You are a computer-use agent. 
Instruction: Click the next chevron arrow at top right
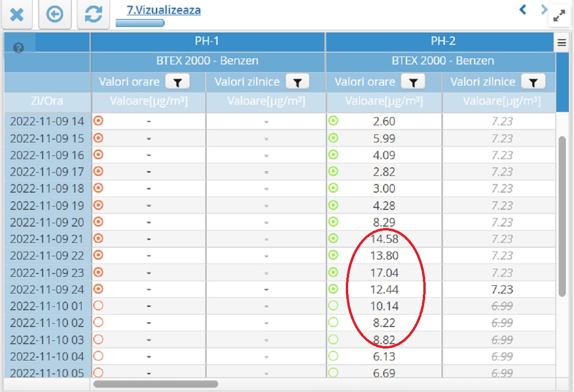[x=544, y=9]
